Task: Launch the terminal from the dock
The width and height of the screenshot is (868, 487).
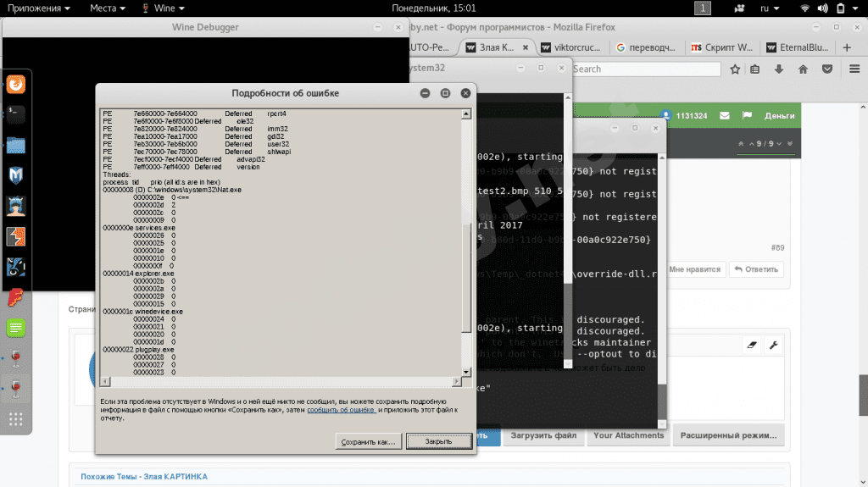Action: coord(16,113)
